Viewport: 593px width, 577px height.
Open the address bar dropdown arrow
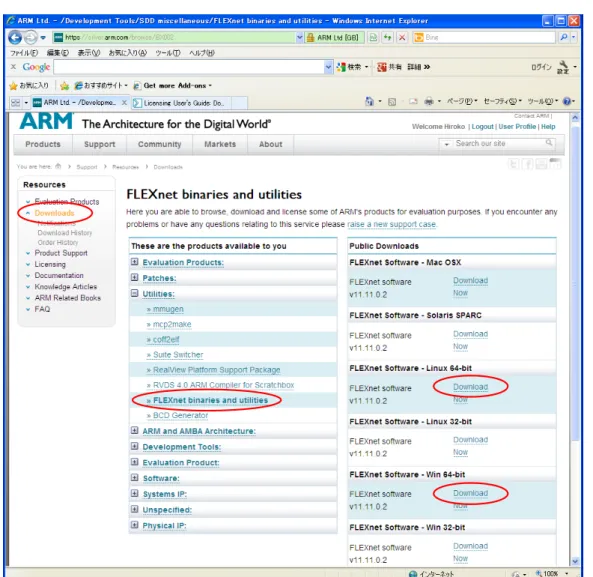[299, 37]
